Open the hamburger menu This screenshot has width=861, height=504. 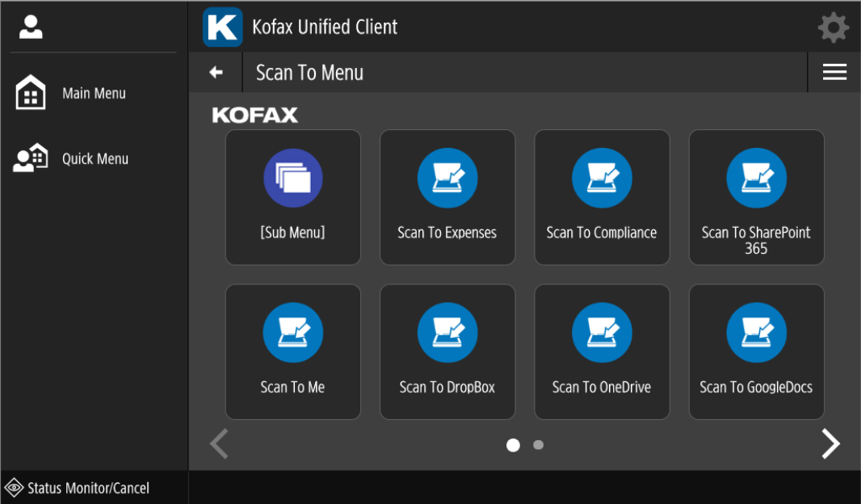tap(834, 73)
